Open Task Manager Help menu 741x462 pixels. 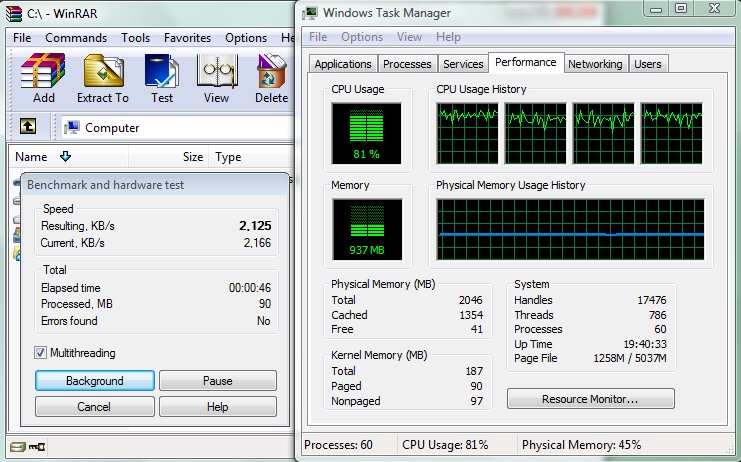click(x=448, y=37)
